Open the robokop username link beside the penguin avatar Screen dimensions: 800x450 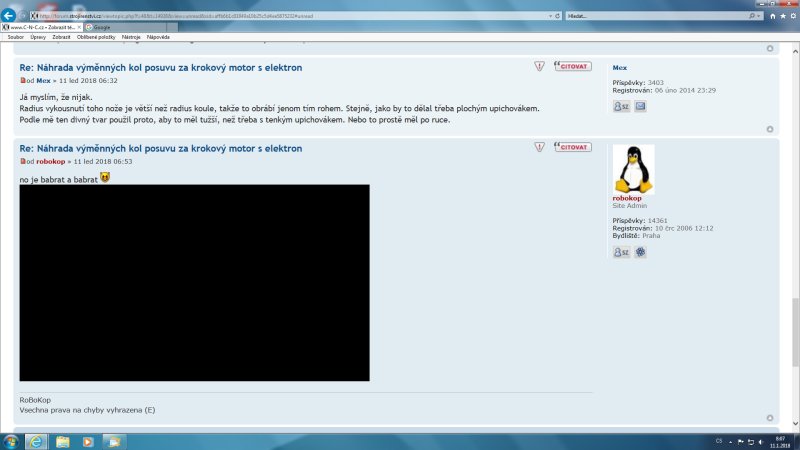(627, 198)
